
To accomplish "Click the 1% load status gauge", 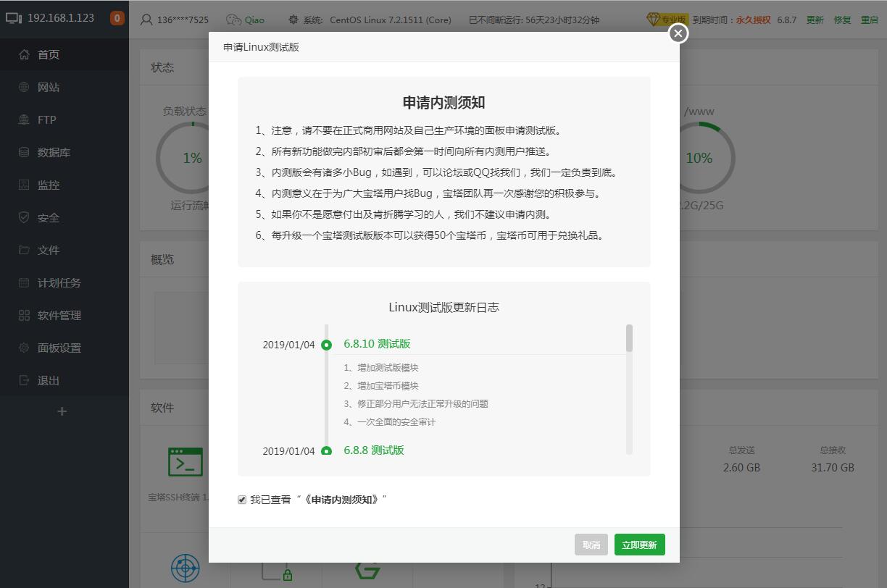I will (x=192, y=158).
